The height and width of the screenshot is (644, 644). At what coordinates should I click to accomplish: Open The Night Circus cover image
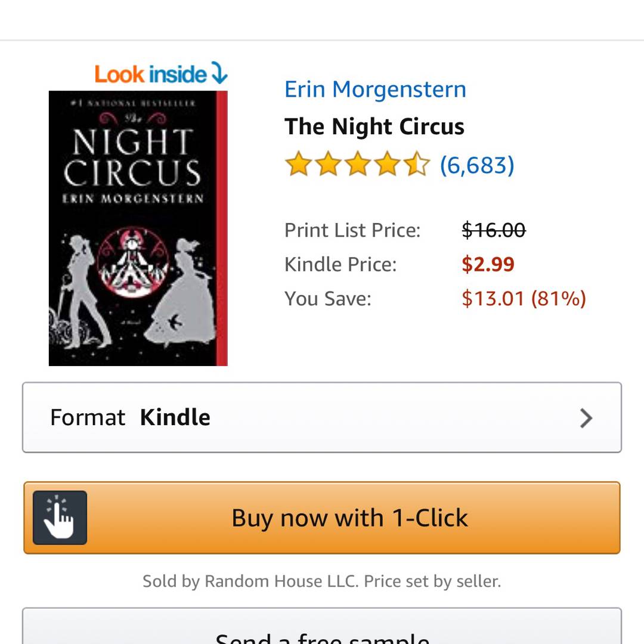[x=138, y=228]
